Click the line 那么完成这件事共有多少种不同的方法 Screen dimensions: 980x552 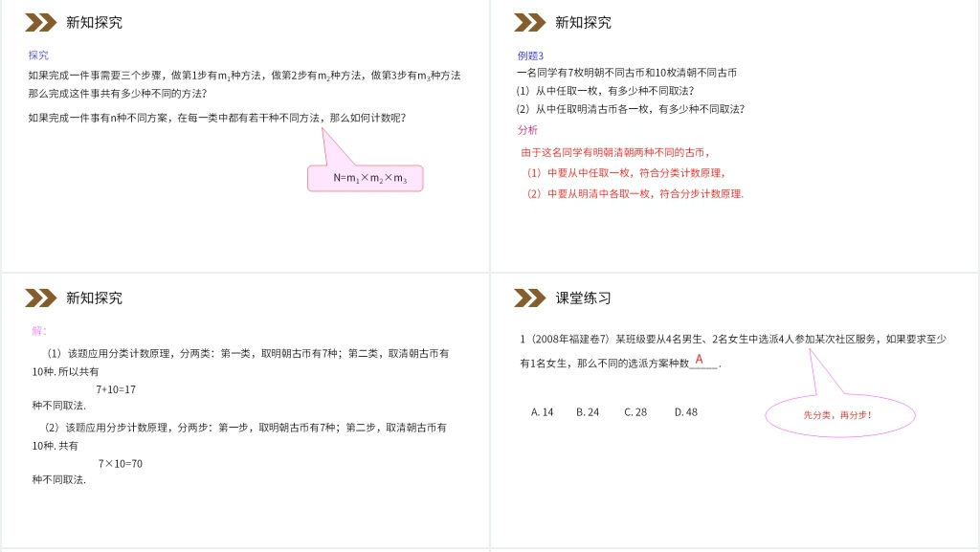(118, 94)
